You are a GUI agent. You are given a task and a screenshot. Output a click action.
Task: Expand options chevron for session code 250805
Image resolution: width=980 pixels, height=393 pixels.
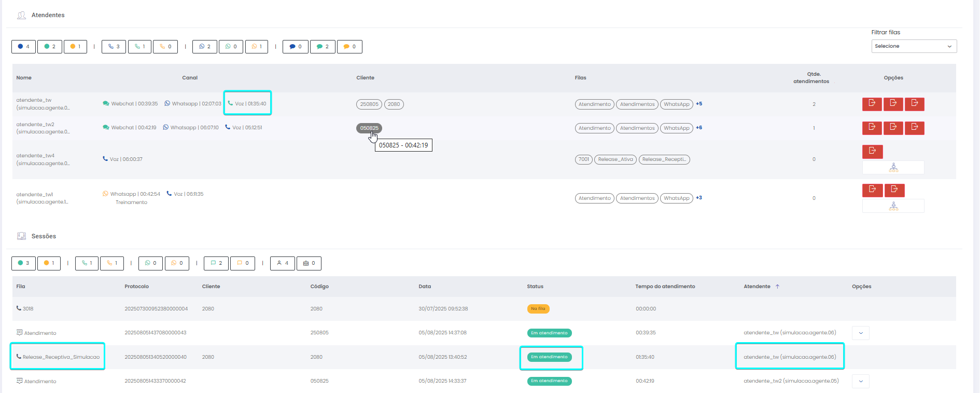(861, 333)
